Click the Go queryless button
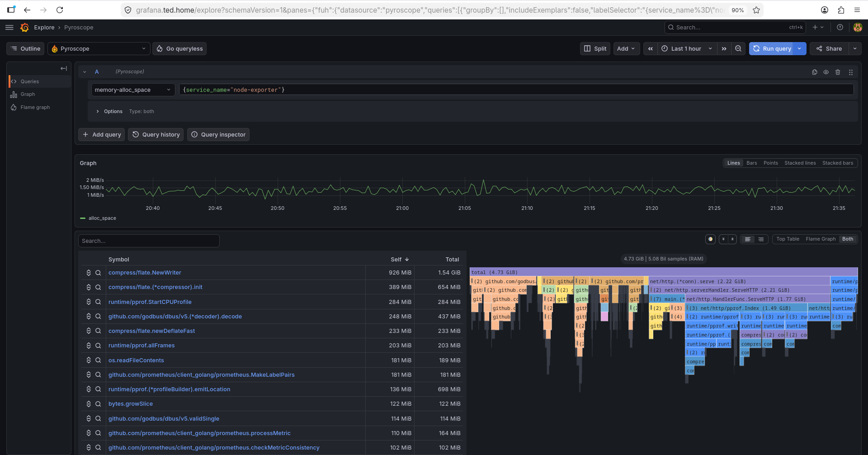The width and height of the screenshot is (868, 455). click(179, 49)
